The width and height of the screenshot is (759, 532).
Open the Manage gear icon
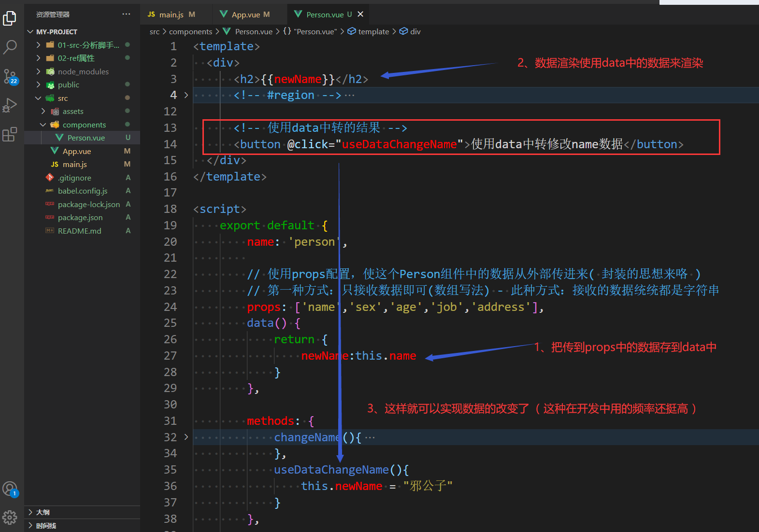pos(10,518)
